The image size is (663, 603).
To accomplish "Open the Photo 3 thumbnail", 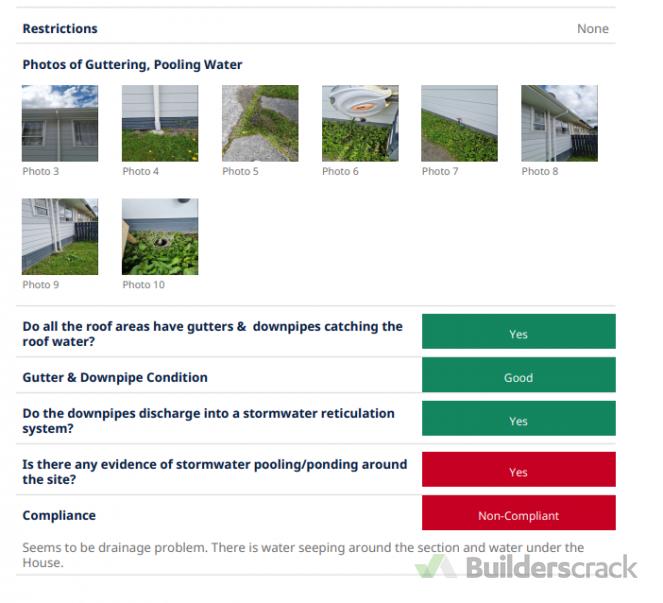I will pos(60,123).
